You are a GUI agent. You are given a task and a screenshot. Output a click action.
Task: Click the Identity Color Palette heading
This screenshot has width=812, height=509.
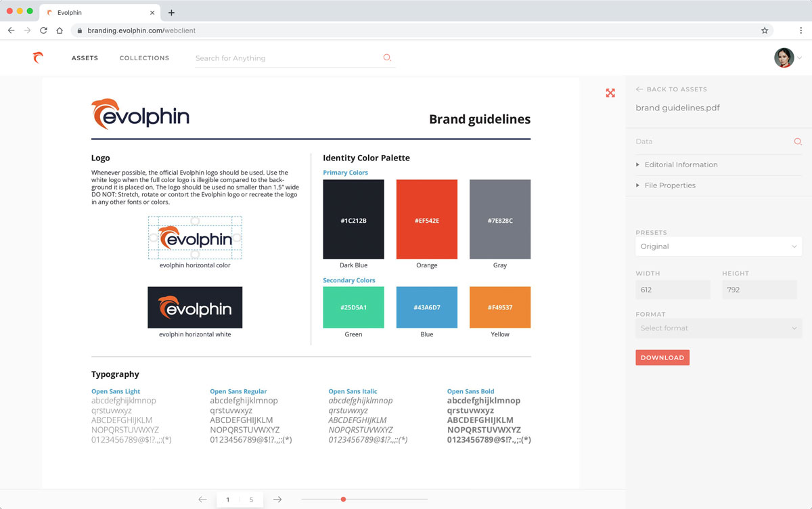366,158
